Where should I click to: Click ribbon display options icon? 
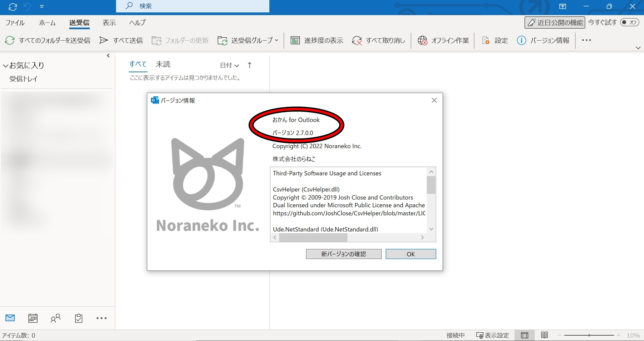[563, 6]
